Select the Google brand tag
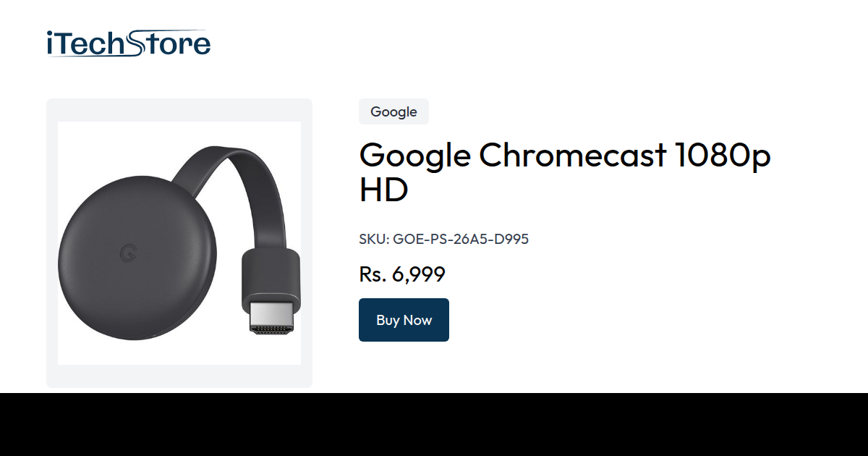Image resolution: width=868 pixels, height=456 pixels. coord(393,111)
